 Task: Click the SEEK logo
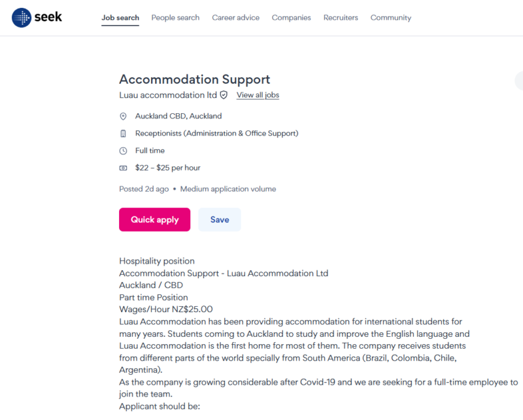pos(37,17)
